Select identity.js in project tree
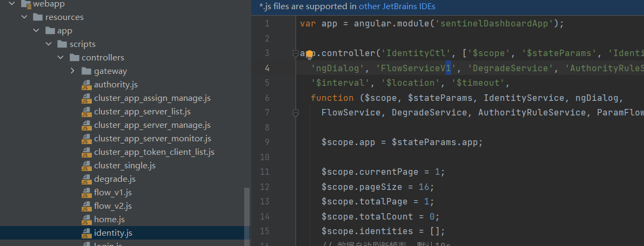Viewport: 644px width, 246px height. 113,233
